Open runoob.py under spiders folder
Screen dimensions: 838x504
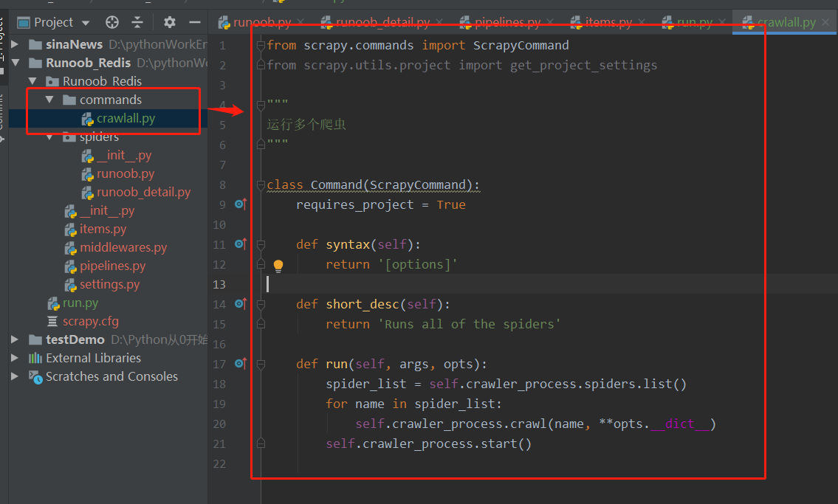tap(118, 174)
